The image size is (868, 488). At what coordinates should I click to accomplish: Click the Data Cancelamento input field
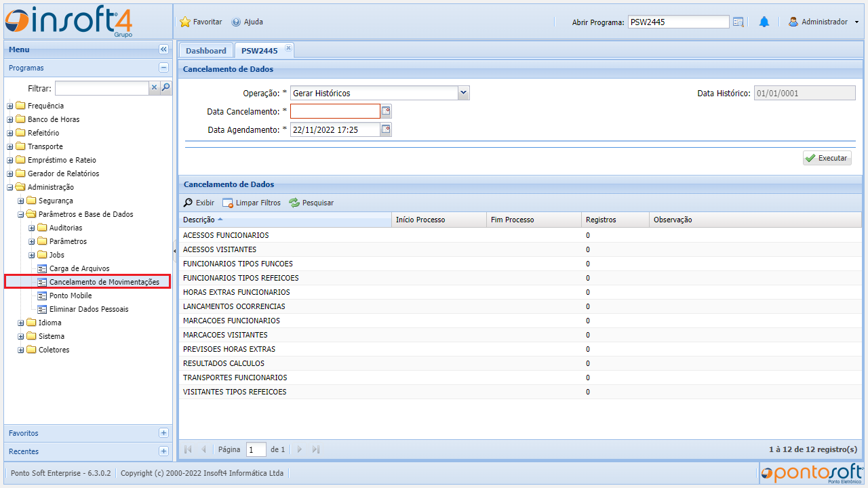click(x=335, y=111)
